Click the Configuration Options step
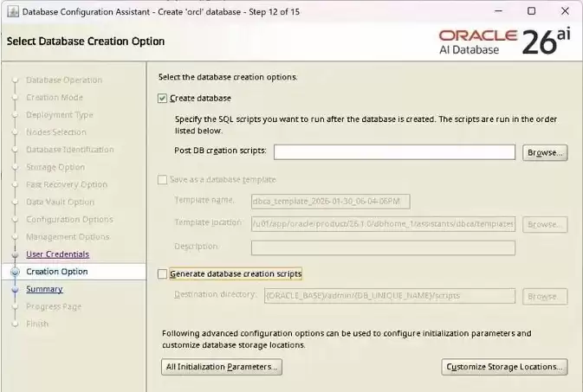 click(x=69, y=220)
